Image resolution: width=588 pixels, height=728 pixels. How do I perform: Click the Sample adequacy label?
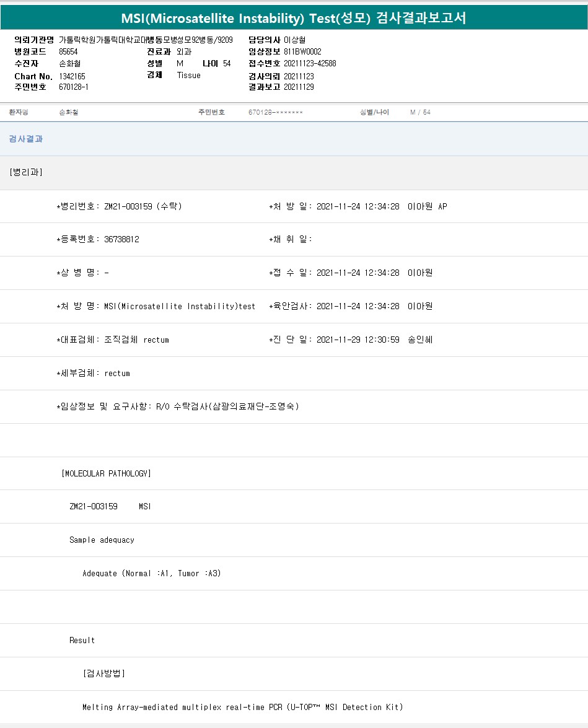click(x=102, y=540)
